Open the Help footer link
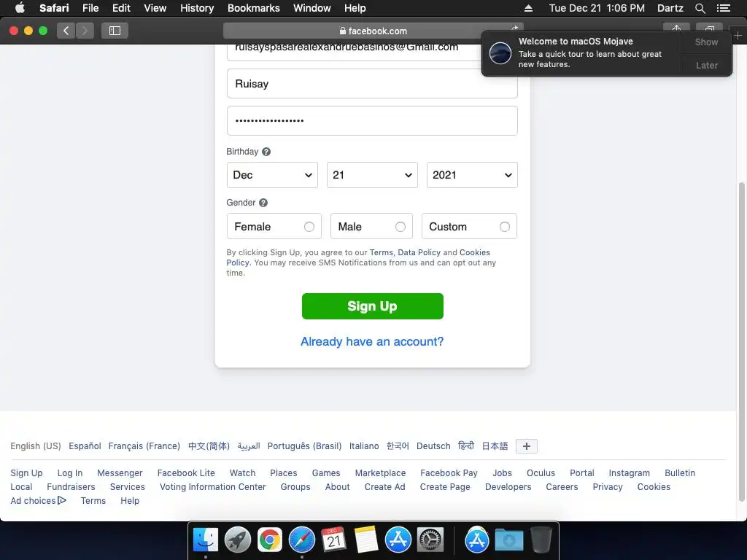 coord(130,500)
